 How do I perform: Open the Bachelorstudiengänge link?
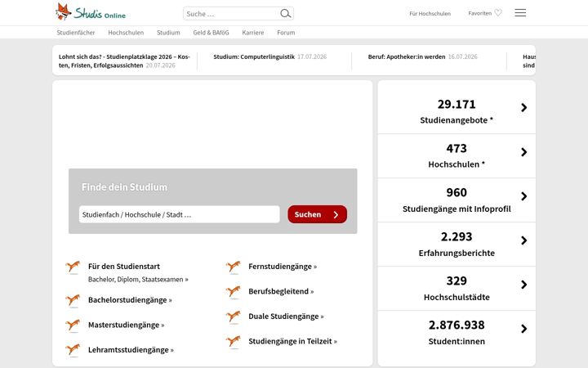130,299
